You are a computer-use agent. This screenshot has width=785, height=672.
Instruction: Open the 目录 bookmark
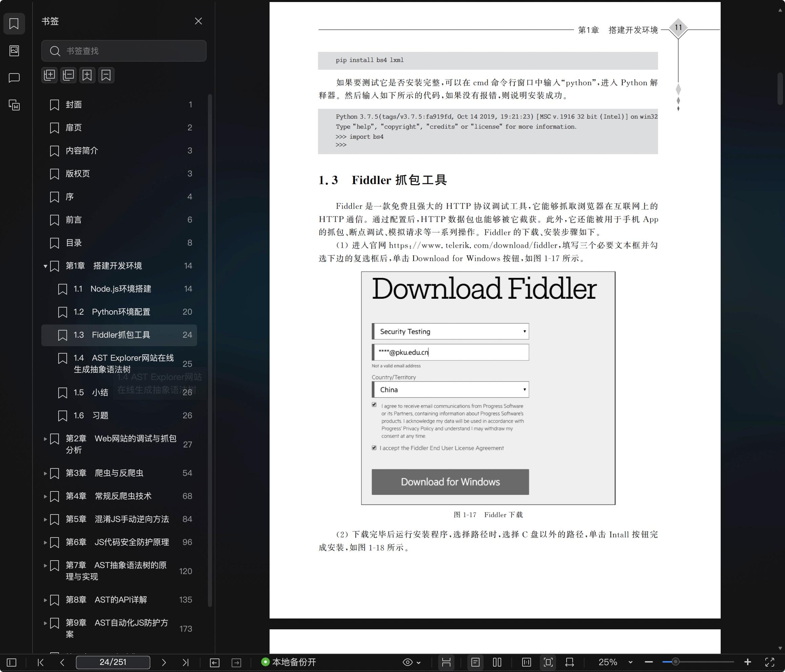[119, 243]
